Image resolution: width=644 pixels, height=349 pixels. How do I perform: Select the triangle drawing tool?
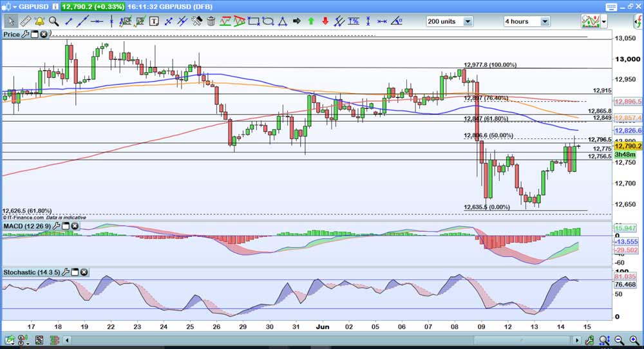pos(282,21)
